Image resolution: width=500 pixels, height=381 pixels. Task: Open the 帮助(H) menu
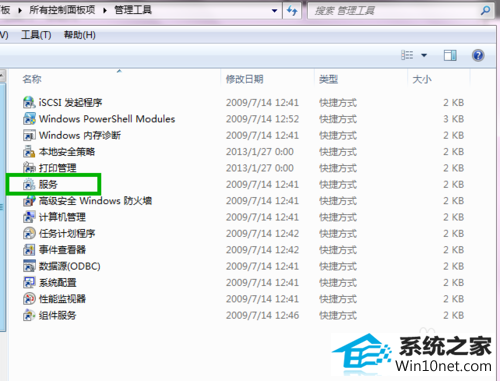80,35
